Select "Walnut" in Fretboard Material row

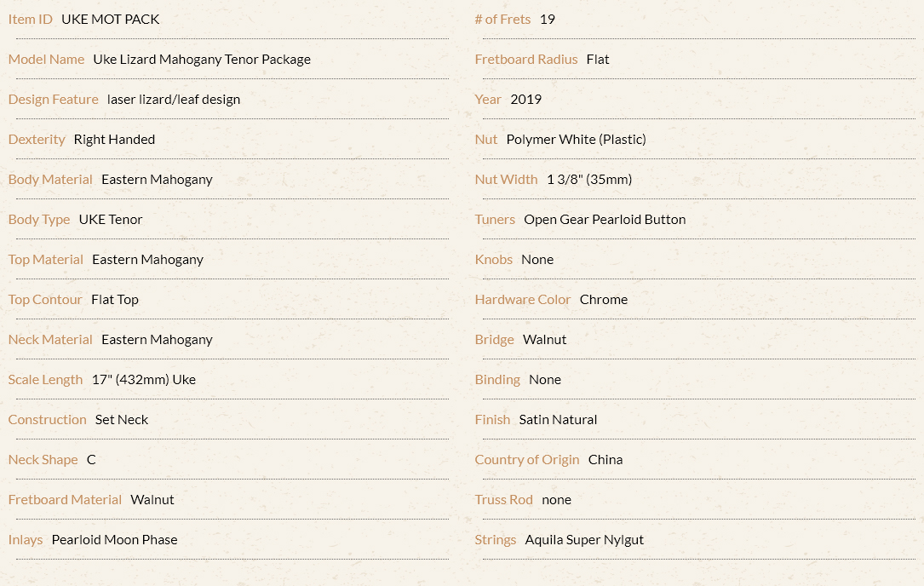pyautogui.click(x=152, y=501)
